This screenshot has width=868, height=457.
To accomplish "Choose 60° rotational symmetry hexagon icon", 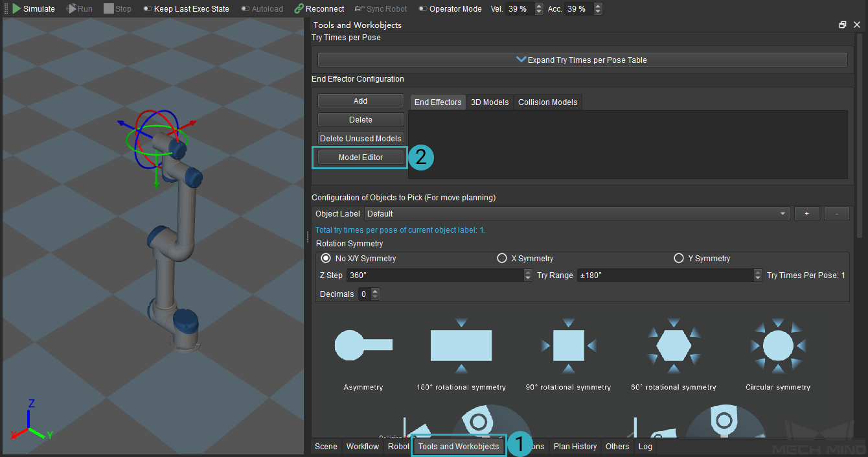I will (674, 346).
